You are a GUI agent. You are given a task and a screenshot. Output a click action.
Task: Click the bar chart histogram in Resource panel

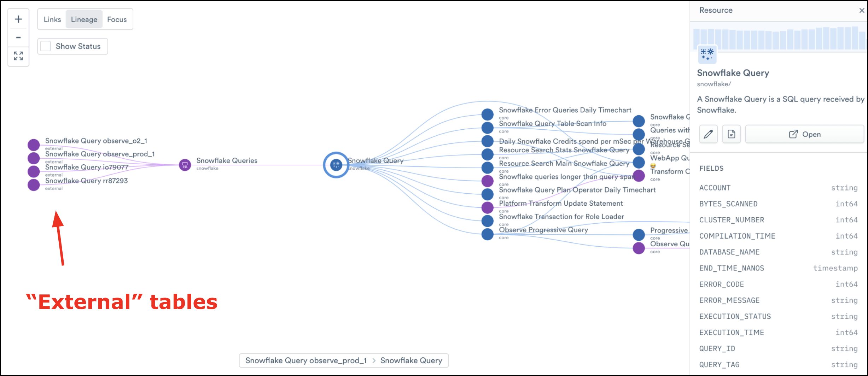[779, 37]
